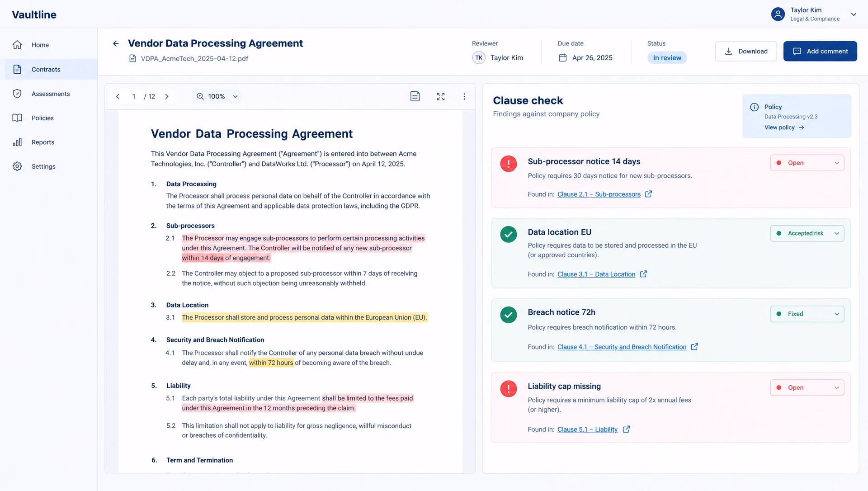Click the Vaultline logo
Screen dimensions: 868x491
pyautogui.click(x=34, y=14)
